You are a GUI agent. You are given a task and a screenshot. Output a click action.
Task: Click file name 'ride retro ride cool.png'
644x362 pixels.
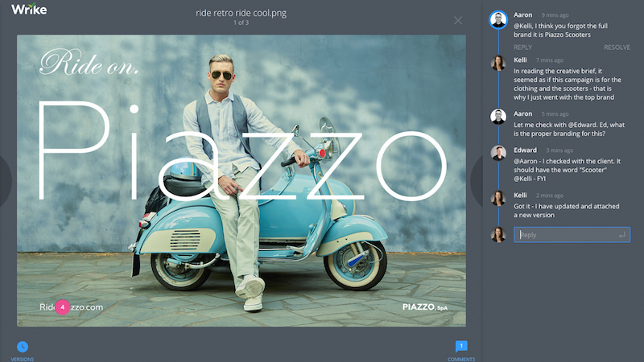coord(241,13)
